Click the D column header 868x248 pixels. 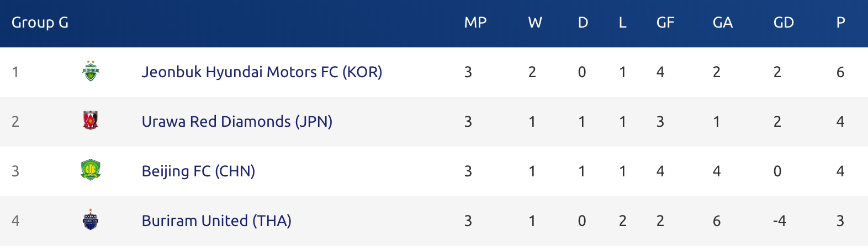(583, 23)
